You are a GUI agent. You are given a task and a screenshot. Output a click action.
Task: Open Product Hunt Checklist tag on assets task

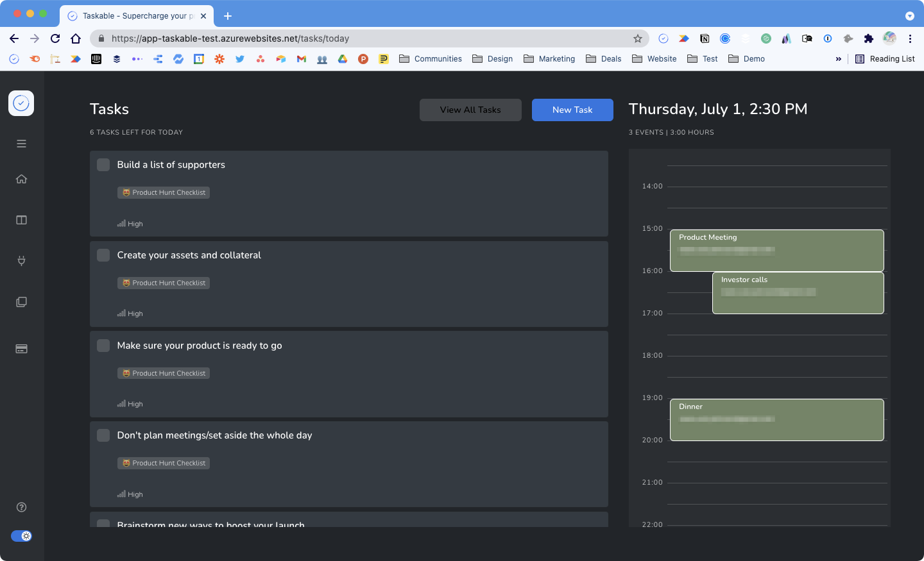click(x=164, y=283)
